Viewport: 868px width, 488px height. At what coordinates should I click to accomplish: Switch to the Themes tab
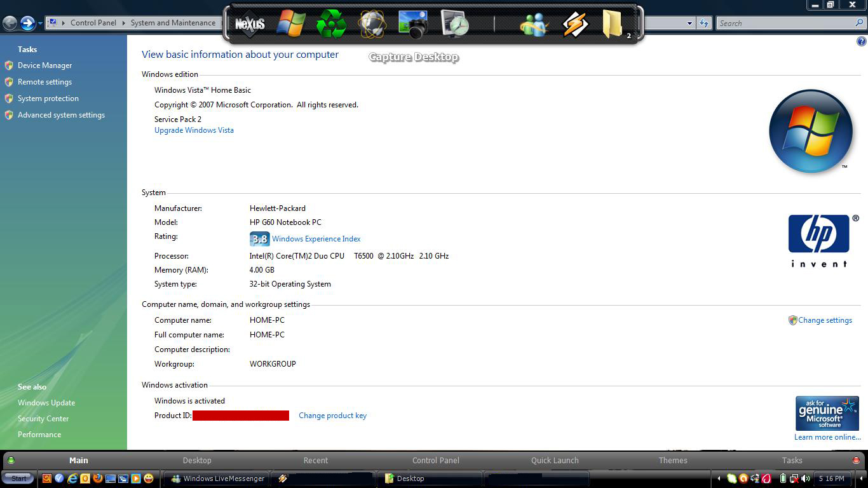coord(673,461)
